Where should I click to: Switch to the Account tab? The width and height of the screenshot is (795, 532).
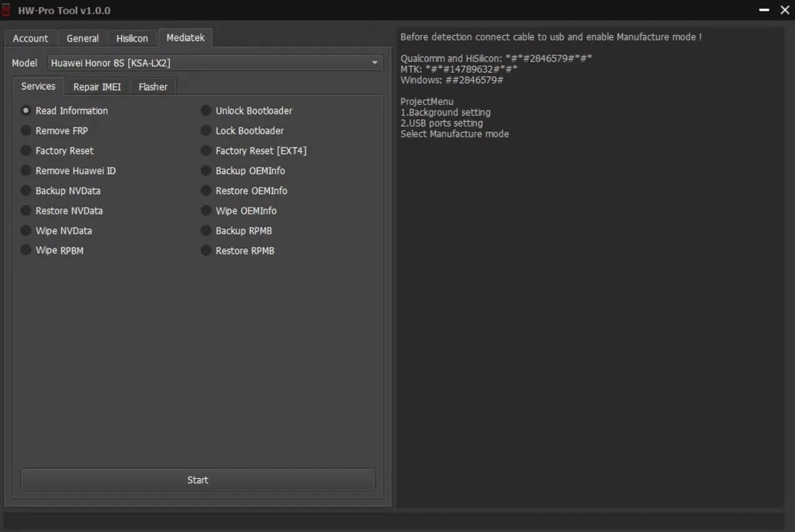pos(30,39)
